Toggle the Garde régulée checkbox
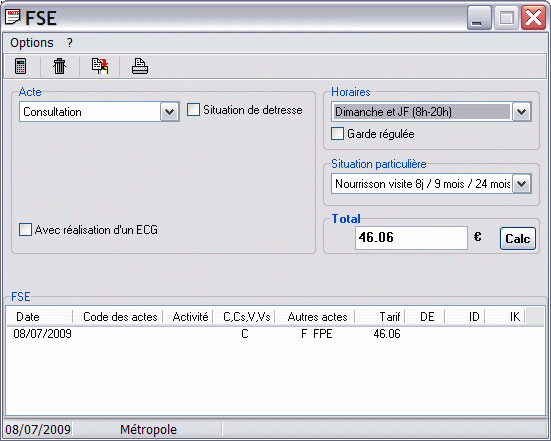Screen dimensions: 551x441 click(337, 134)
